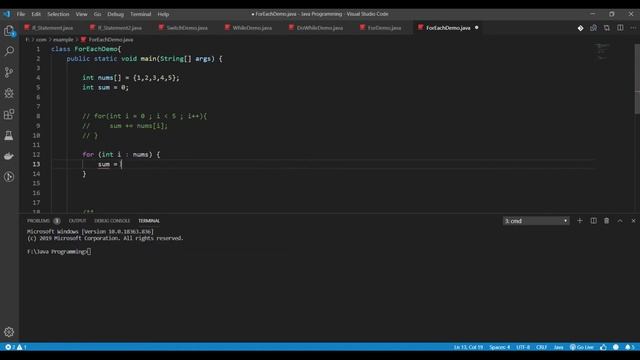
Task: Open the Manage gear icon at bottom left
Action: click(9, 332)
